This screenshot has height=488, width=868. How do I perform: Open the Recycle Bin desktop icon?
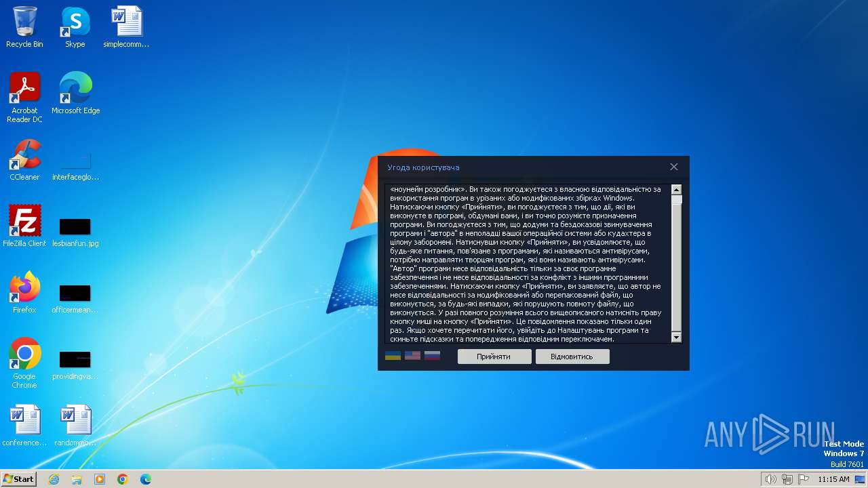(24, 27)
